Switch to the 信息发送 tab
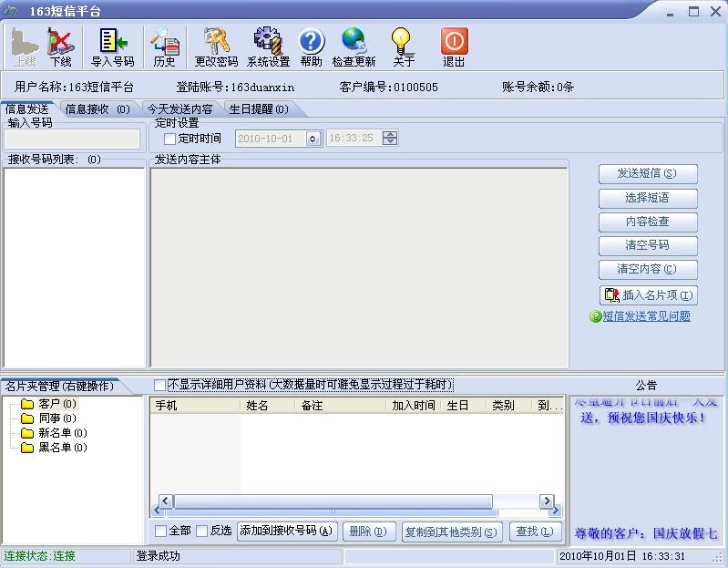The height and width of the screenshot is (568, 728). pos(27,109)
